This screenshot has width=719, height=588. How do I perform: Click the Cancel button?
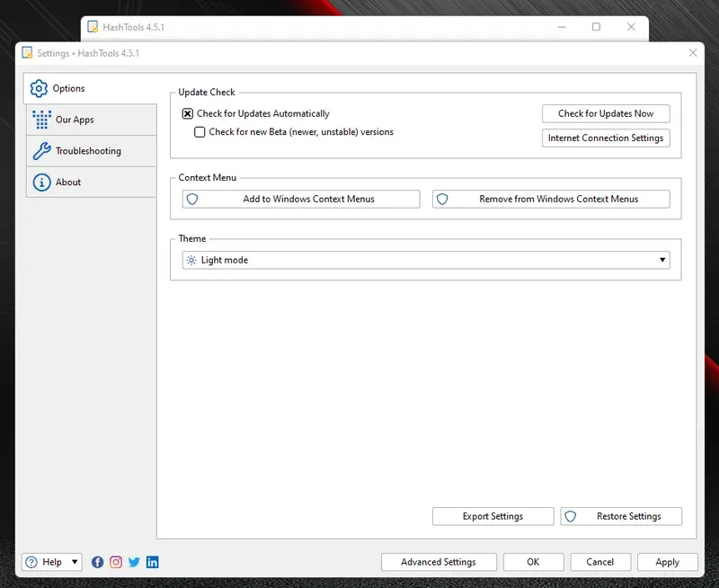tap(600, 562)
